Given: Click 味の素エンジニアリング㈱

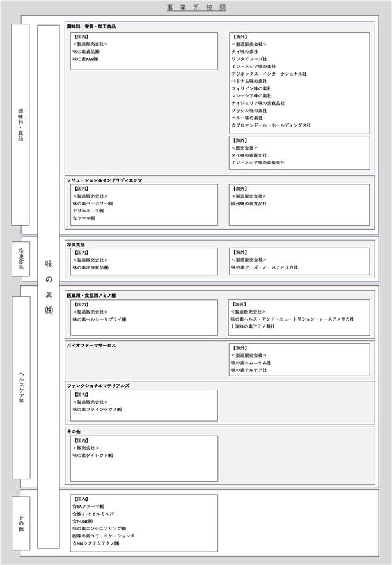Looking at the screenshot, I should coord(99,529).
